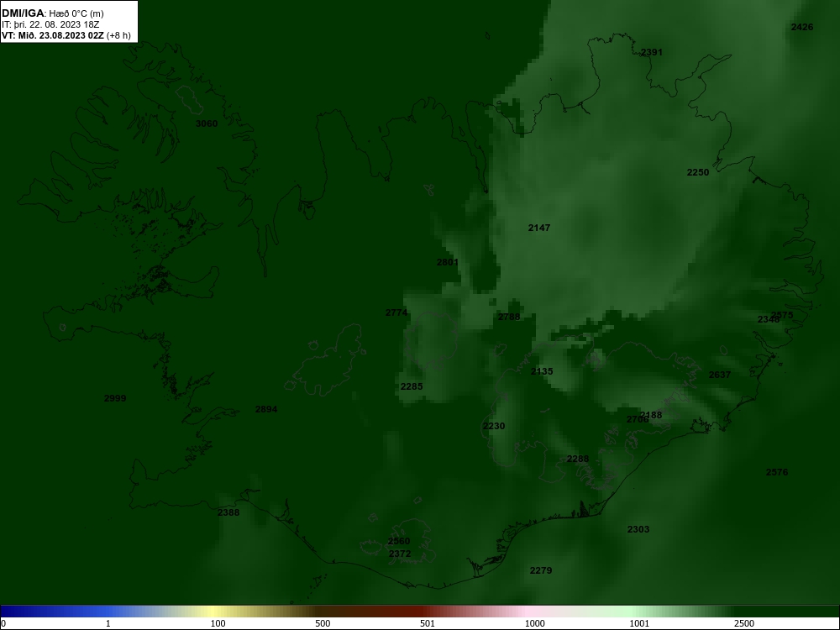This screenshot has width=840, height=630.
Task: Click the 501 label on the colour scale
Action: point(428,623)
